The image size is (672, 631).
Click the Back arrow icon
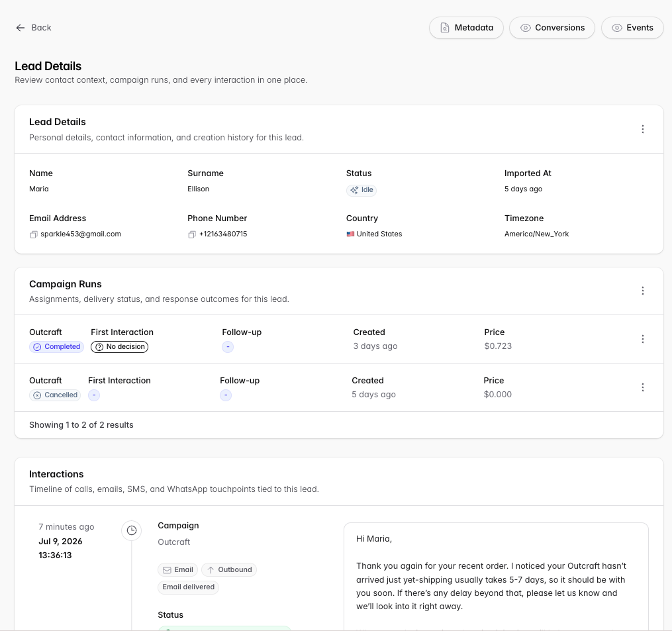tap(20, 28)
